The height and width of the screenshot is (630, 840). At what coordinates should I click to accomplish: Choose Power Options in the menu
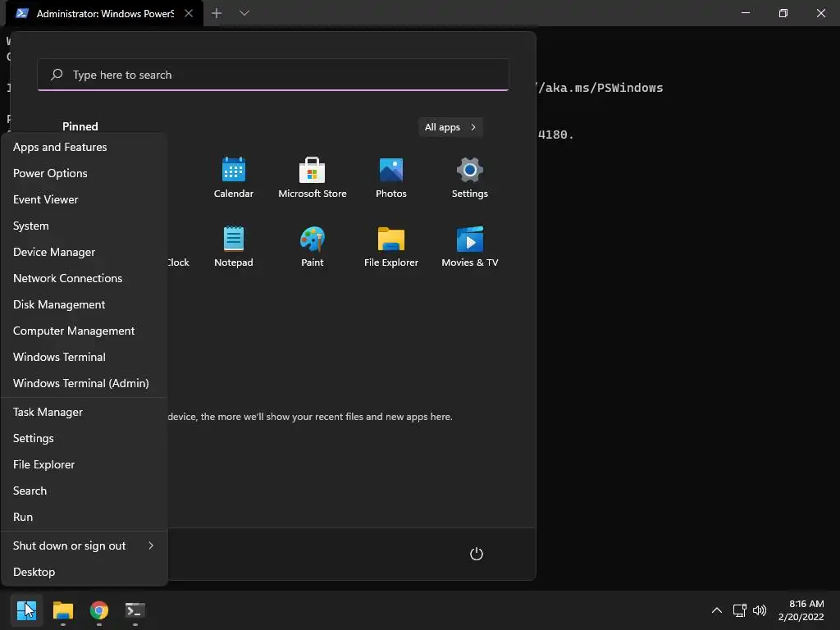pos(84,173)
